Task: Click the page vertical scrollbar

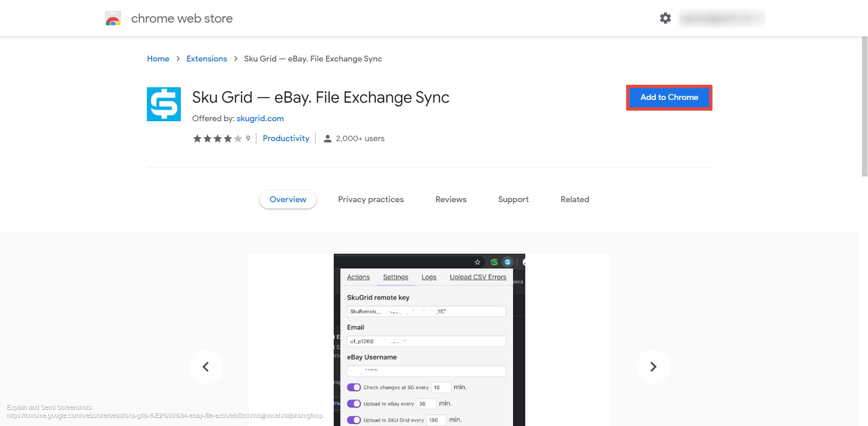Action: (x=864, y=106)
